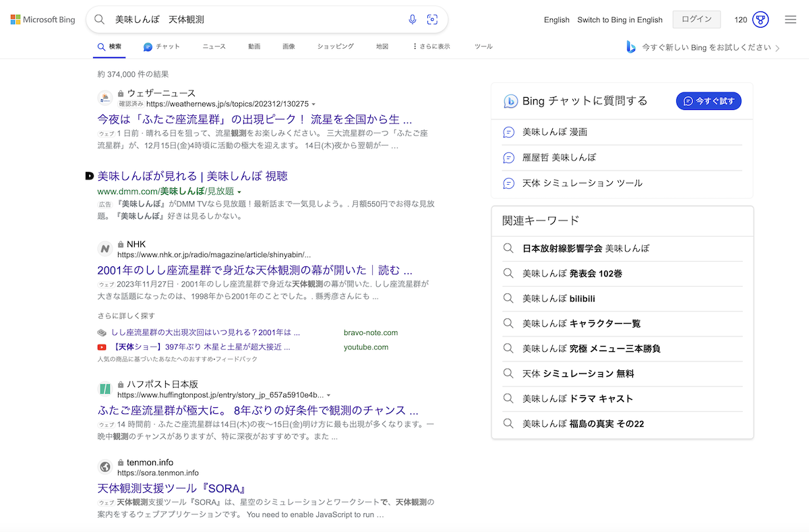Expand dropdown arrow beside dmm.com ad URL
This screenshot has height=532, width=809.
point(239,192)
